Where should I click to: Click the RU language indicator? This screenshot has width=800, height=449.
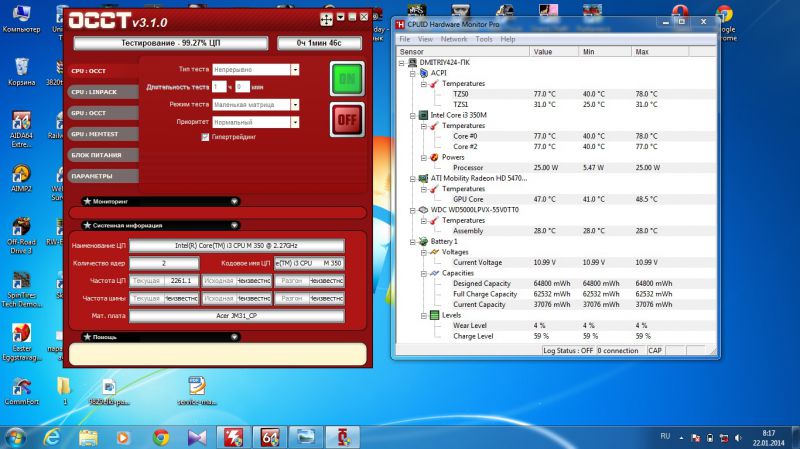pyautogui.click(x=665, y=436)
